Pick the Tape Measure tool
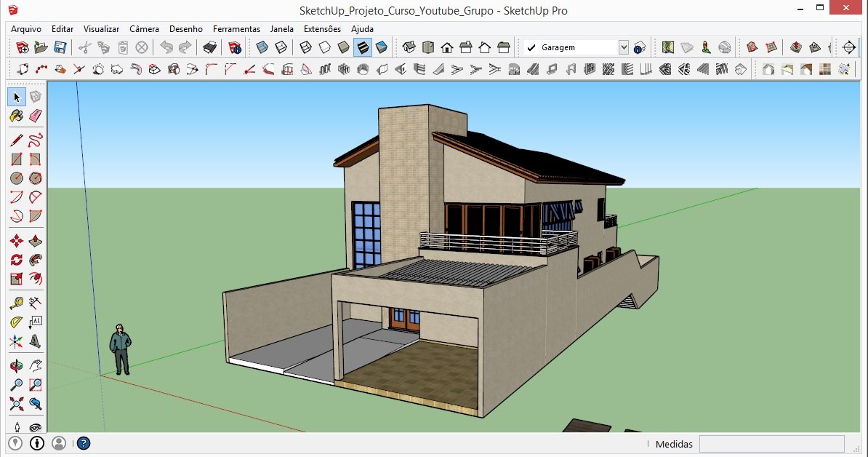The image size is (868, 457). pyautogui.click(x=17, y=303)
